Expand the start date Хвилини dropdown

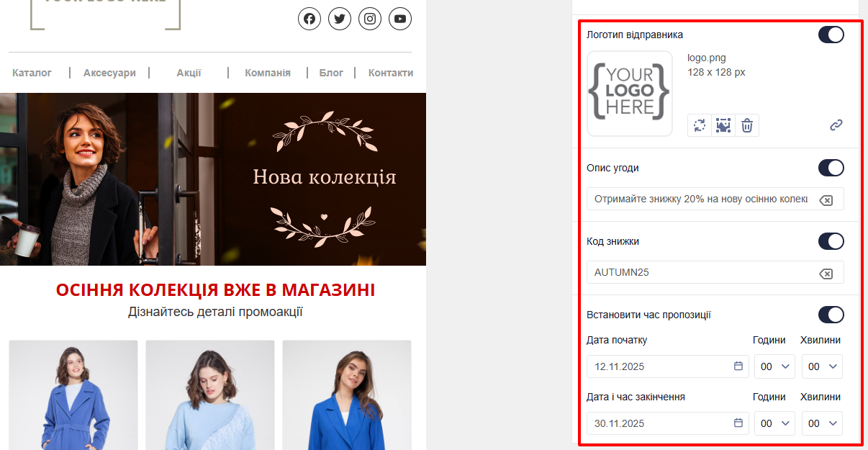click(822, 366)
